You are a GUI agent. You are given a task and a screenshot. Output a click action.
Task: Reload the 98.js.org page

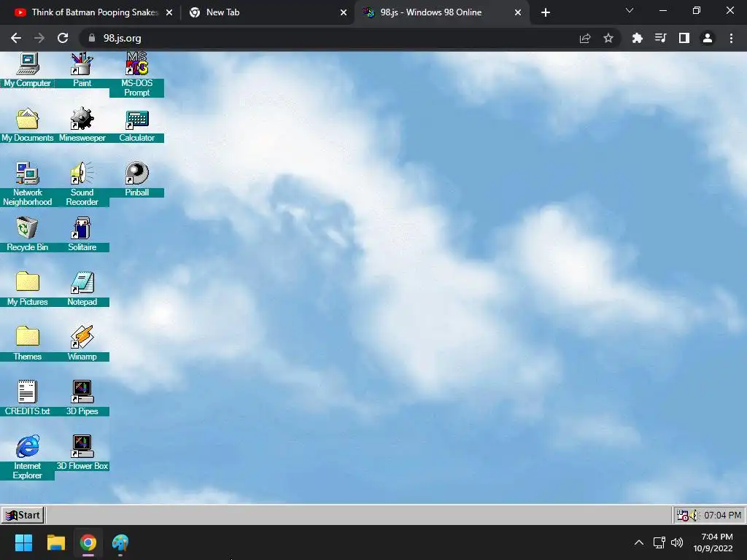pyautogui.click(x=63, y=38)
